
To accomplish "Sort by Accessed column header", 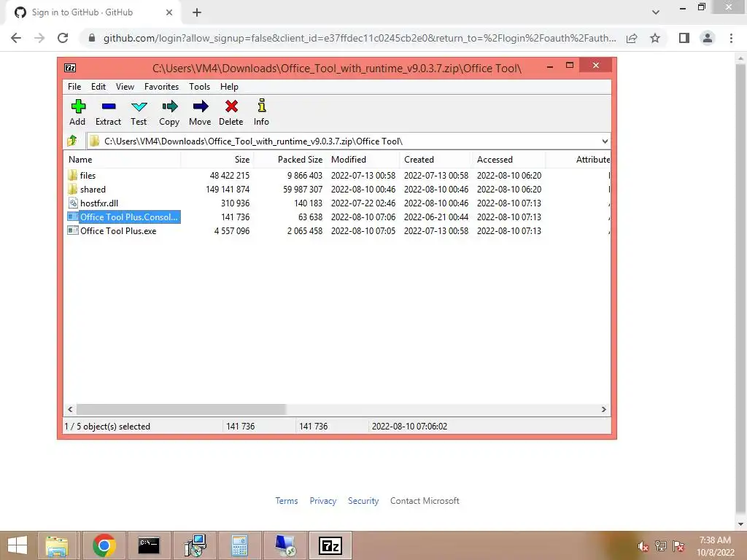I will [x=508, y=160].
